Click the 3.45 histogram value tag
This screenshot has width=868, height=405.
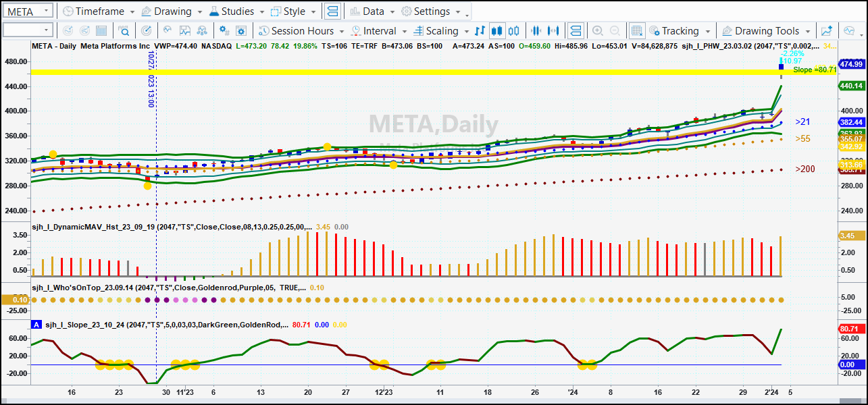[852, 236]
